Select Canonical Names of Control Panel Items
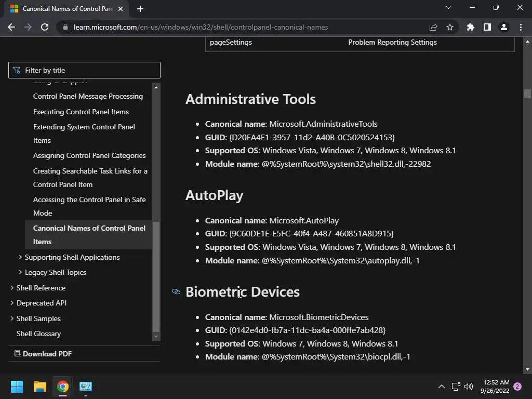Image resolution: width=532 pixels, height=399 pixels. pyautogui.click(x=89, y=235)
